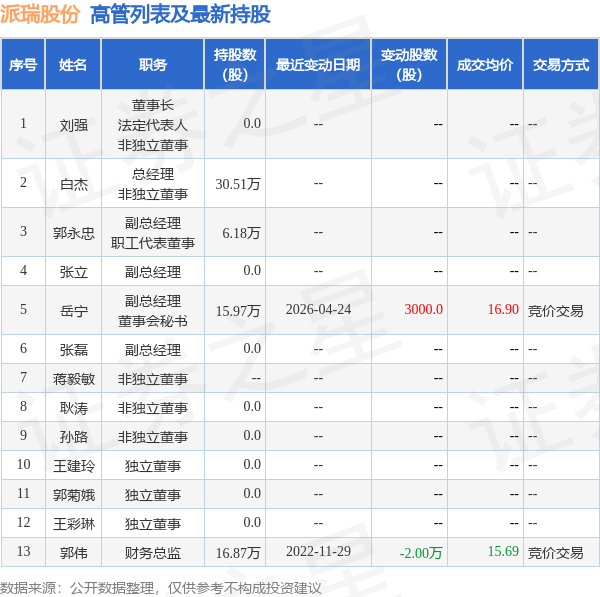Viewport: 600px width, 597px height.
Task: Click 蒋毅敏's position 非独立董事
Action: (x=153, y=379)
